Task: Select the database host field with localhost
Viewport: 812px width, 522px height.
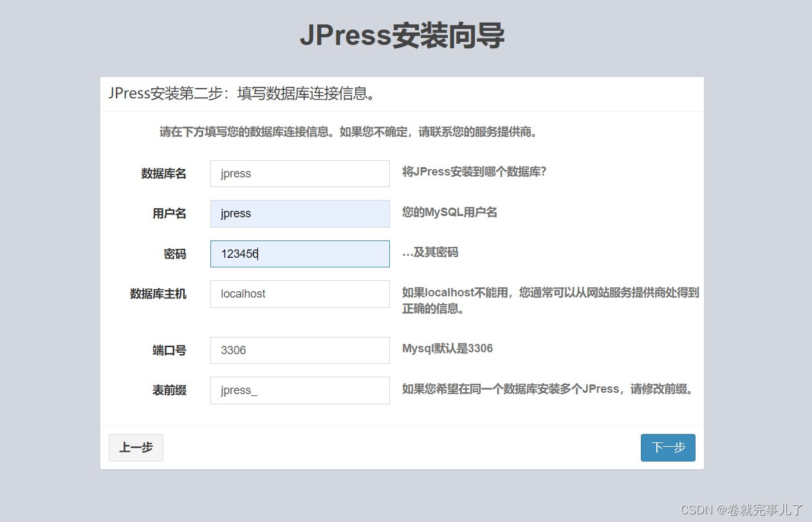Action: click(x=300, y=294)
